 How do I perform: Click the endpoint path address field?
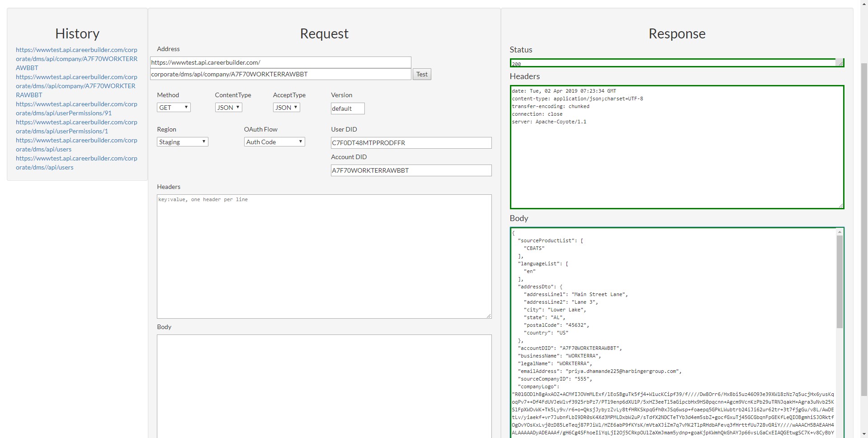[x=280, y=74]
